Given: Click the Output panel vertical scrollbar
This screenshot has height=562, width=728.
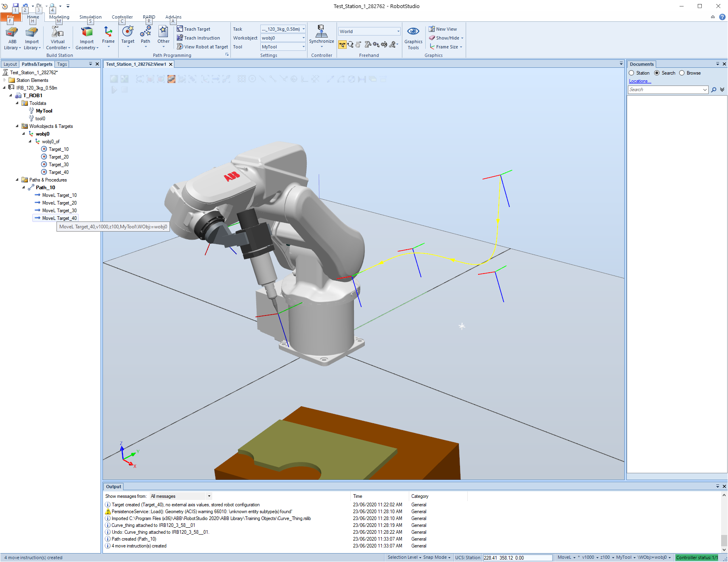Looking at the screenshot, I should click(x=724, y=522).
